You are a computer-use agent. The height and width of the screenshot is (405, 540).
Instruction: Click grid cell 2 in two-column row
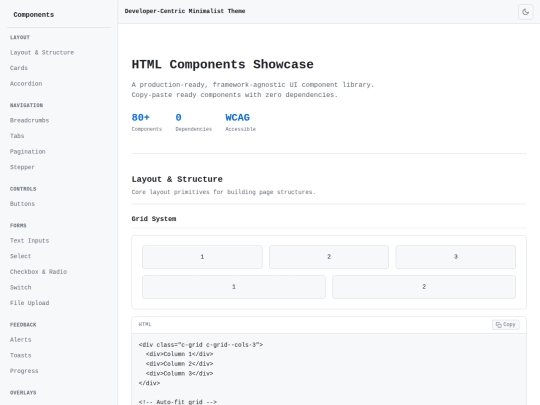pyautogui.click(x=424, y=287)
